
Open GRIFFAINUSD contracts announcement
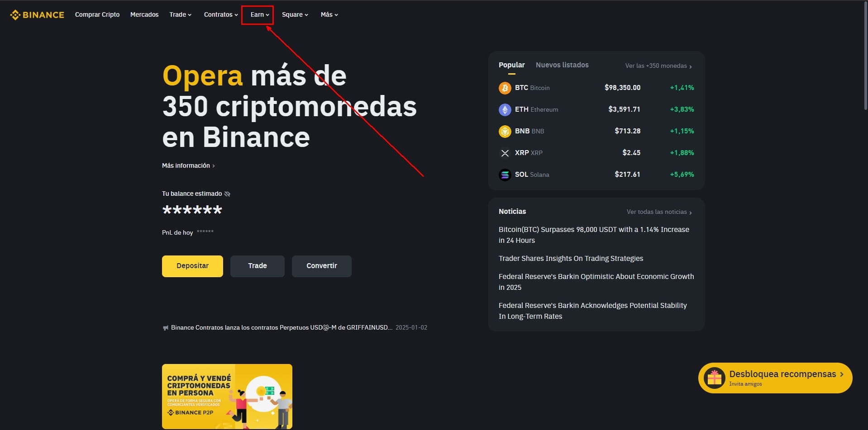(x=281, y=328)
